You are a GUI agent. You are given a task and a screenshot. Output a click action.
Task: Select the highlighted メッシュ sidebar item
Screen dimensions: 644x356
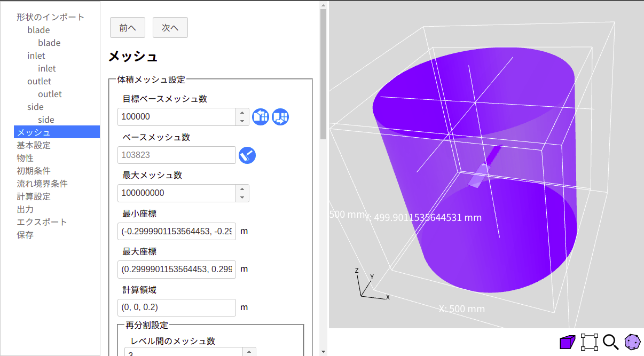click(57, 132)
